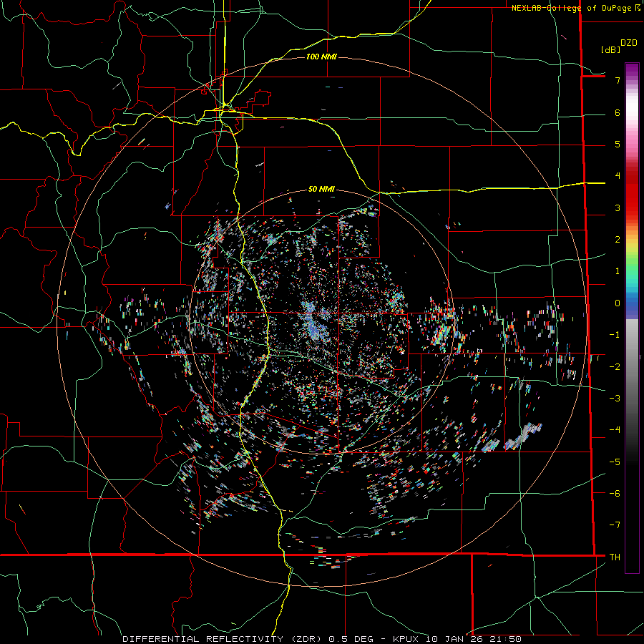Screen dimensions: 644x644
Task: Click the -6 scale value
Action: [x=615, y=493]
